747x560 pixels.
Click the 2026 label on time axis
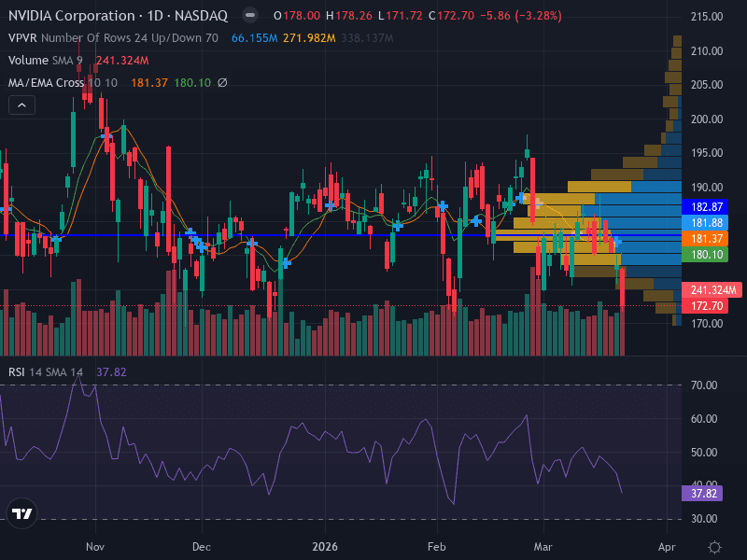pos(325,547)
